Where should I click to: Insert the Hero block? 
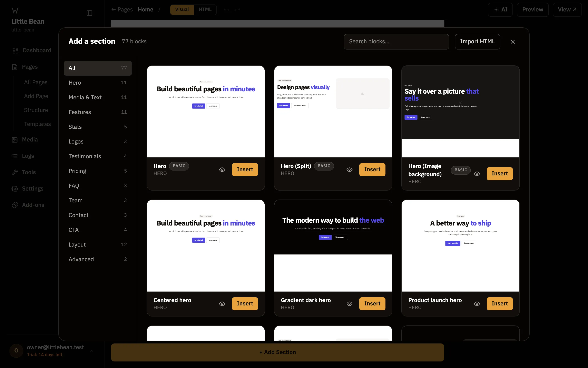click(245, 170)
